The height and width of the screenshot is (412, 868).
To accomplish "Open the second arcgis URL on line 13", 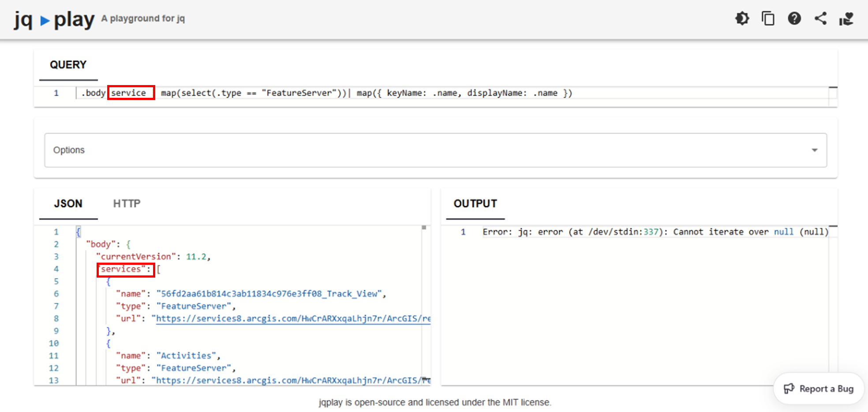I will [x=291, y=380].
